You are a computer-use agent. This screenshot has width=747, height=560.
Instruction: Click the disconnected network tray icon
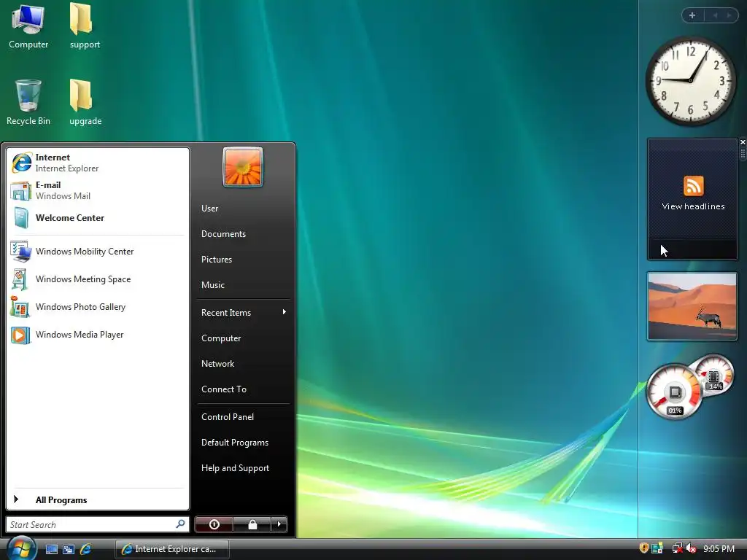677,548
